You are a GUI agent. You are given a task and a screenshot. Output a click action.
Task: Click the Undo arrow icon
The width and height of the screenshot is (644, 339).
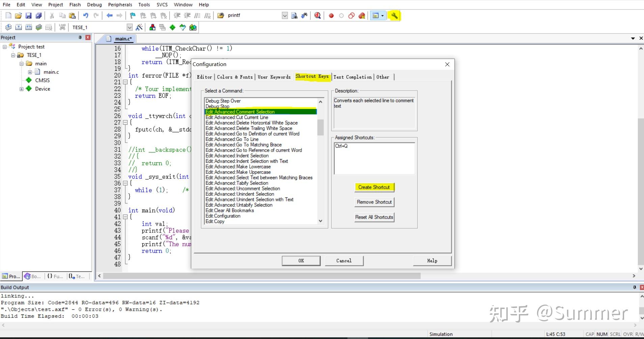[86, 16]
